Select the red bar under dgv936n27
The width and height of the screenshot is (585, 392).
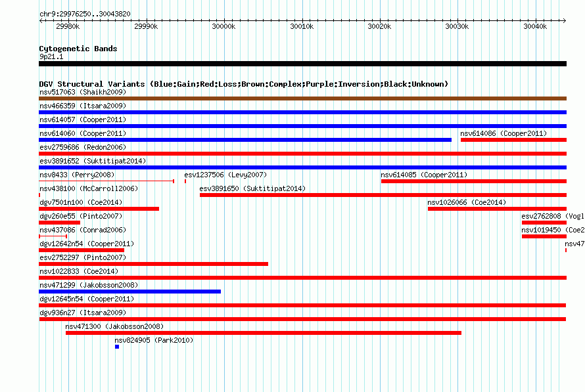(x=302, y=319)
